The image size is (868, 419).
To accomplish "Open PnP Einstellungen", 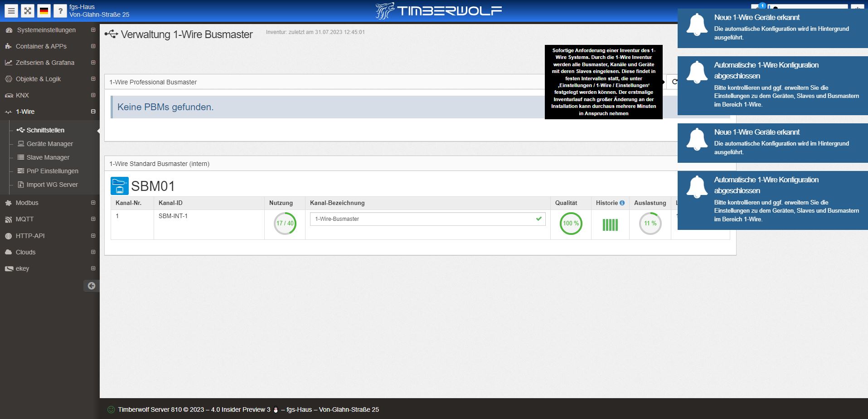I will [52, 171].
